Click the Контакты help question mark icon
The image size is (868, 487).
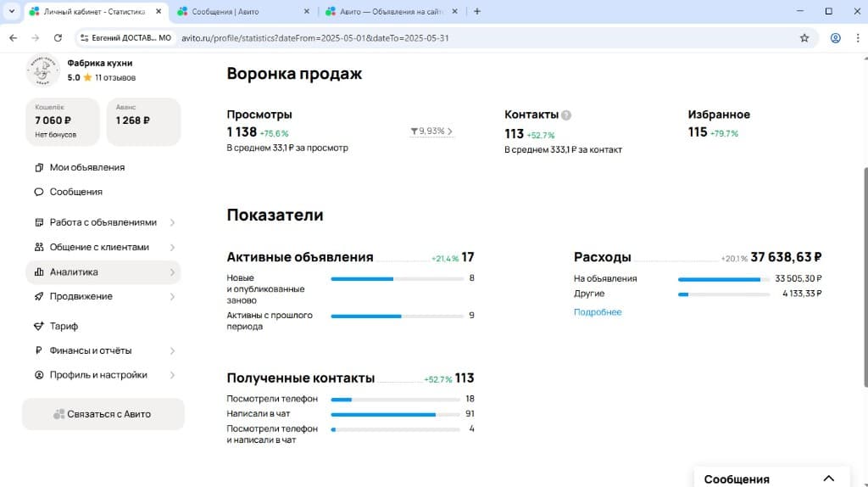click(x=565, y=115)
